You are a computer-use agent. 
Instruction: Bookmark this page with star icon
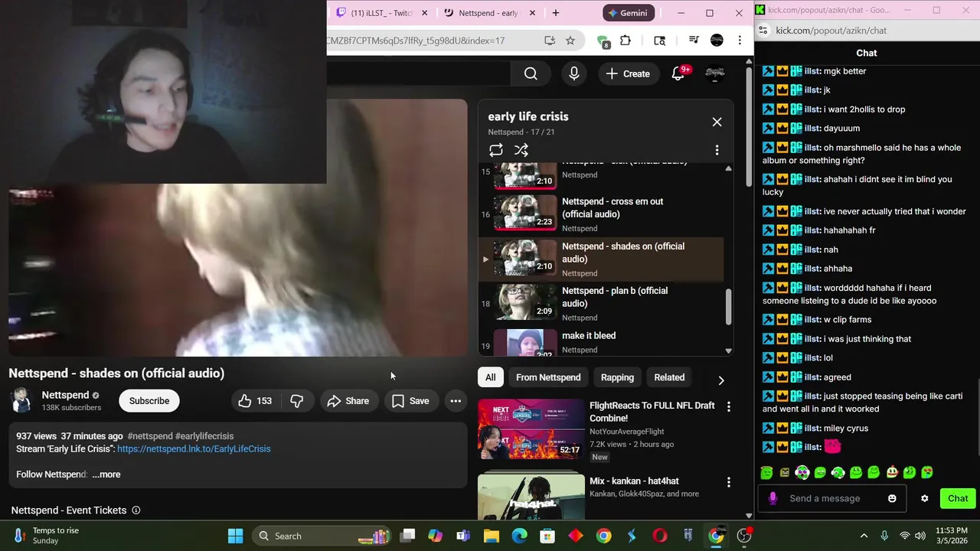(x=570, y=41)
